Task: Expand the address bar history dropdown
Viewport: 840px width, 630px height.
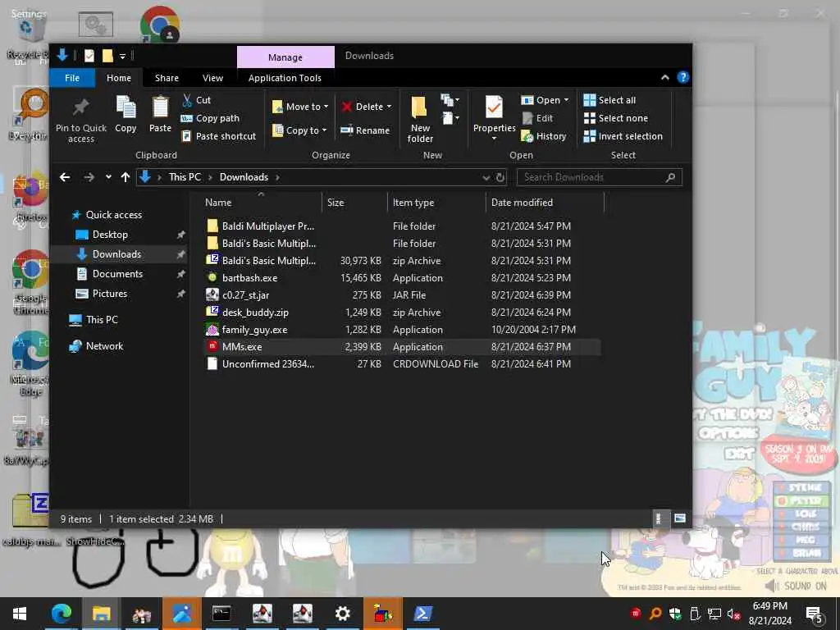Action: point(486,177)
